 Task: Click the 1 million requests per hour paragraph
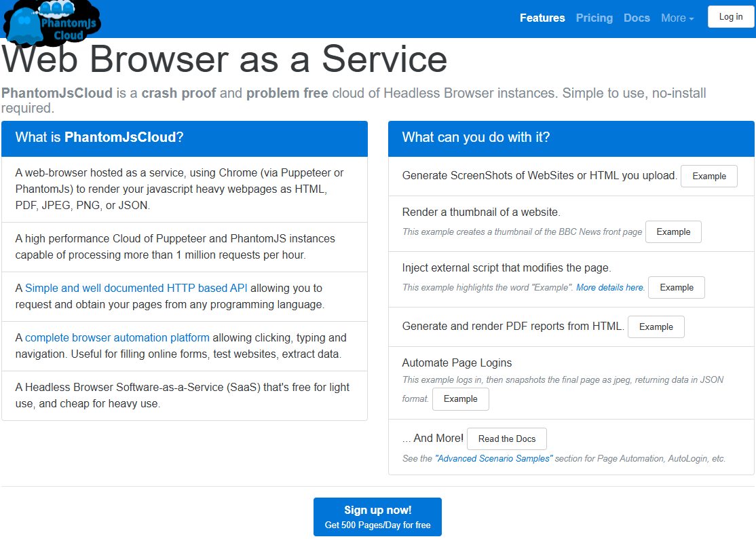click(175, 247)
